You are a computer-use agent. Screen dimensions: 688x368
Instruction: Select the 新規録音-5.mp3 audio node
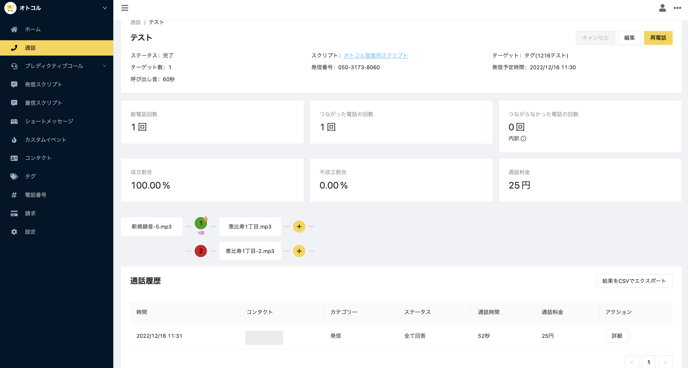[151, 227]
